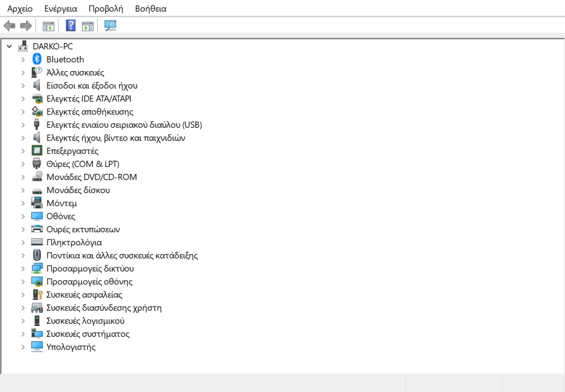Select the Προσαρμογείς οθόνης tree item
Image resolution: width=565 pixels, height=392 pixels.
click(89, 282)
